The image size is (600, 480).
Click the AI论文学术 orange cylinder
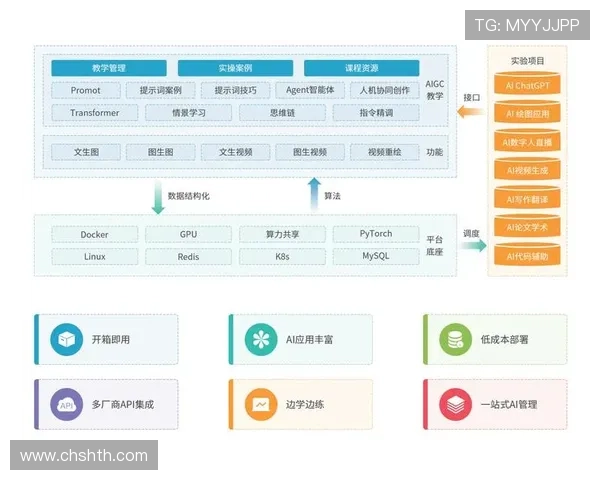pos(527,226)
